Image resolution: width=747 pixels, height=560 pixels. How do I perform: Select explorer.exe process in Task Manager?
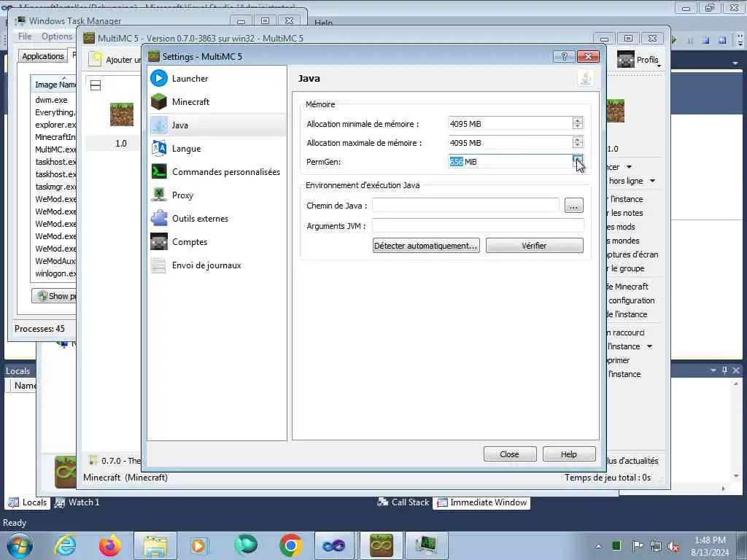[55, 125]
